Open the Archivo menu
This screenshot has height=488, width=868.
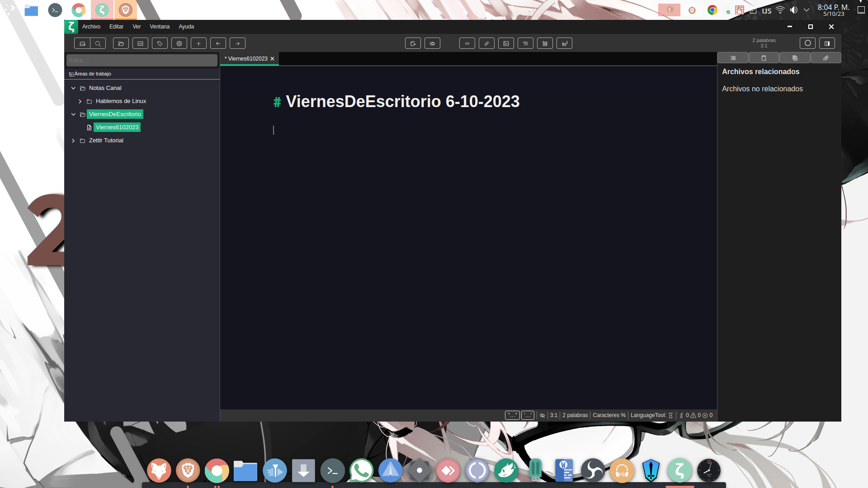point(91,27)
